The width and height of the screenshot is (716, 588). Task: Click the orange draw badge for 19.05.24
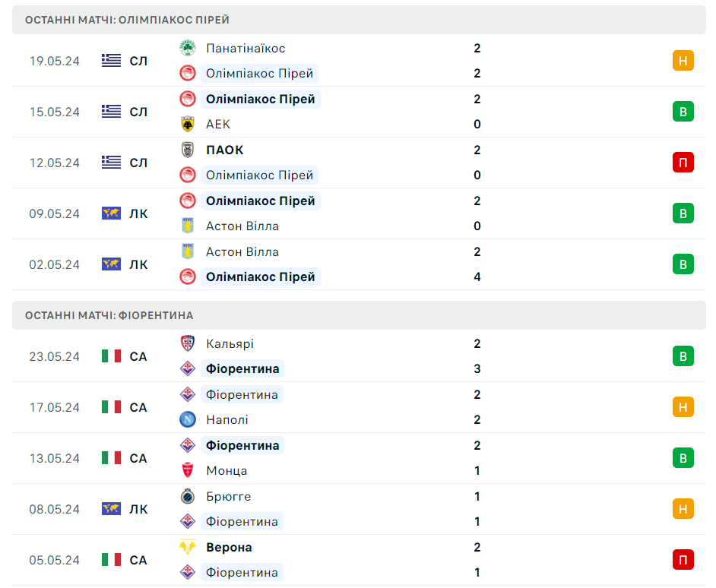click(x=683, y=61)
